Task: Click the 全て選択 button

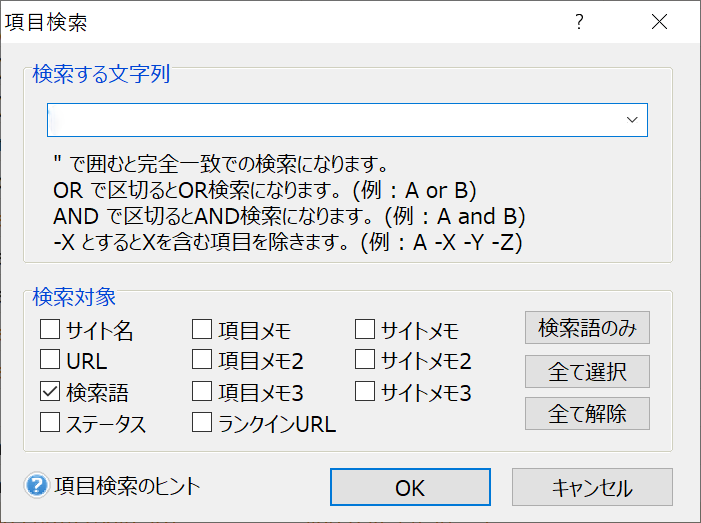Action: [x=587, y=371]
